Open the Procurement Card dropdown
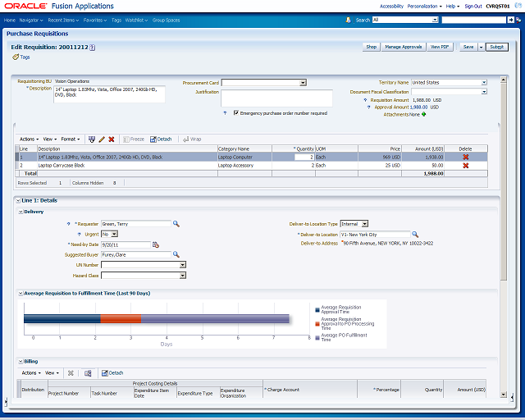This screenshot has height=420, width=525. [x=303, y=83]
